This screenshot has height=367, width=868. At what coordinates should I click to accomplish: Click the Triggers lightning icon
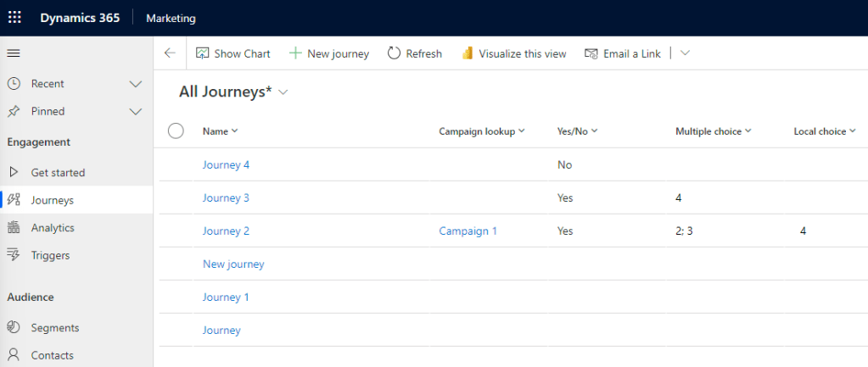point(14,255)
